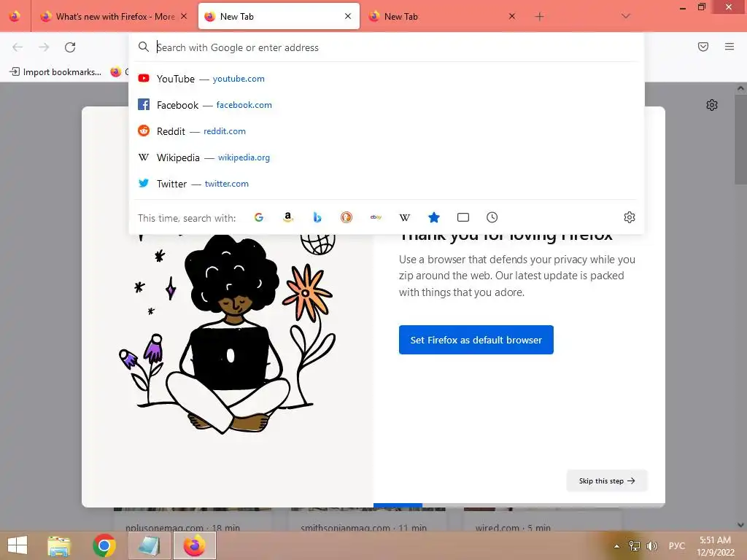Open the taskbar clock and date
Image resolution: width=747 pixels, height=560 pixels.
pyautogui.click(x=715, y=546)
